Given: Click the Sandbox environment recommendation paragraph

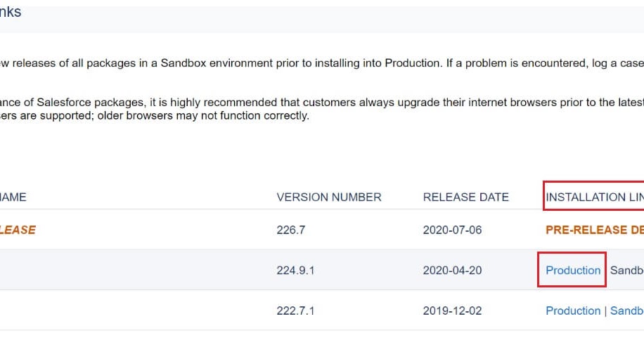Looking at the screenshot, I should [x=316, y=63].
